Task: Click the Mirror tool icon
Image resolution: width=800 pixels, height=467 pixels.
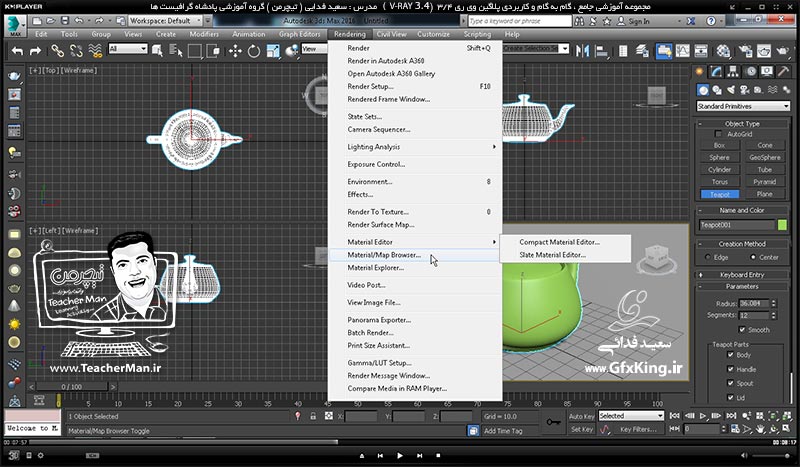Action: (583, 51)
